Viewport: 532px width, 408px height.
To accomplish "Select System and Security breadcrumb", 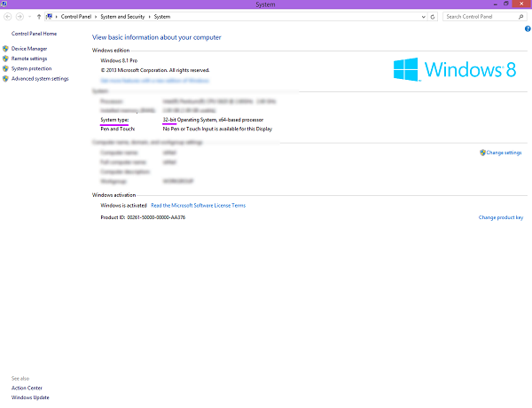I will (x=122, y=17).
